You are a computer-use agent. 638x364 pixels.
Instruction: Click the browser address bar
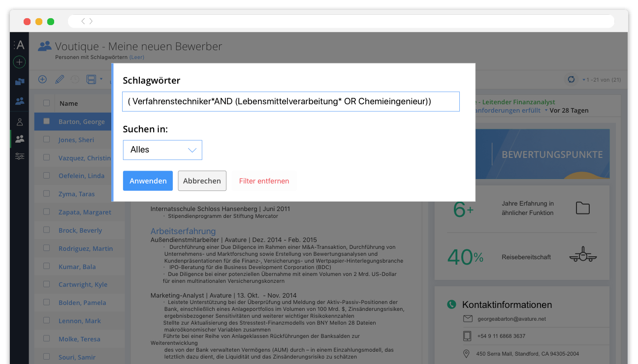coord(341,21)
